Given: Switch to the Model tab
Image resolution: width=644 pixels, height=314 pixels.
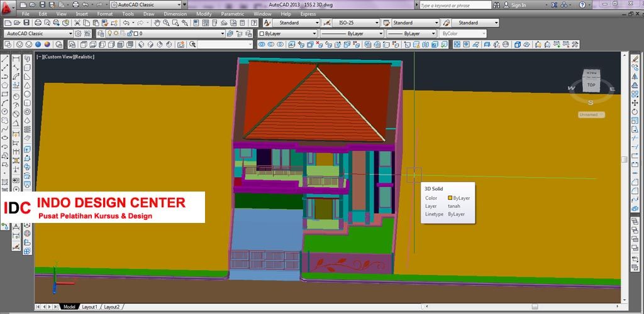Looking at the screenshot, I should [x=69, y=306].
